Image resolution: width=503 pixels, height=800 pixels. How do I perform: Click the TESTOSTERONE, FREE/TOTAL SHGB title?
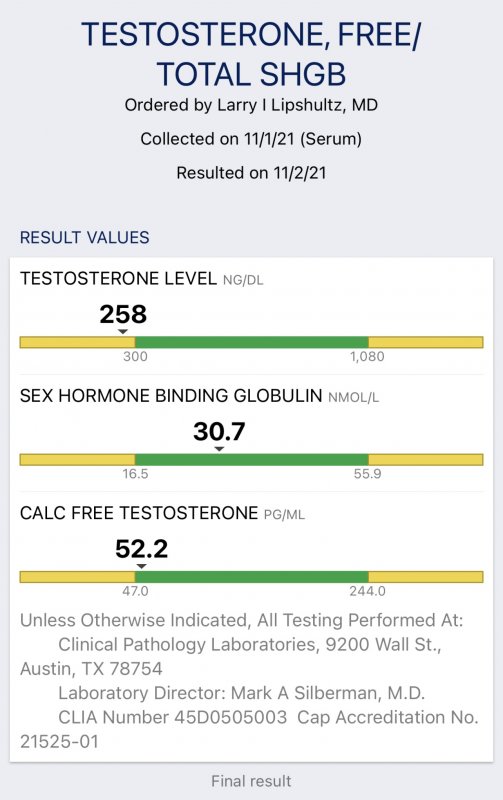(x=252, y=54)
